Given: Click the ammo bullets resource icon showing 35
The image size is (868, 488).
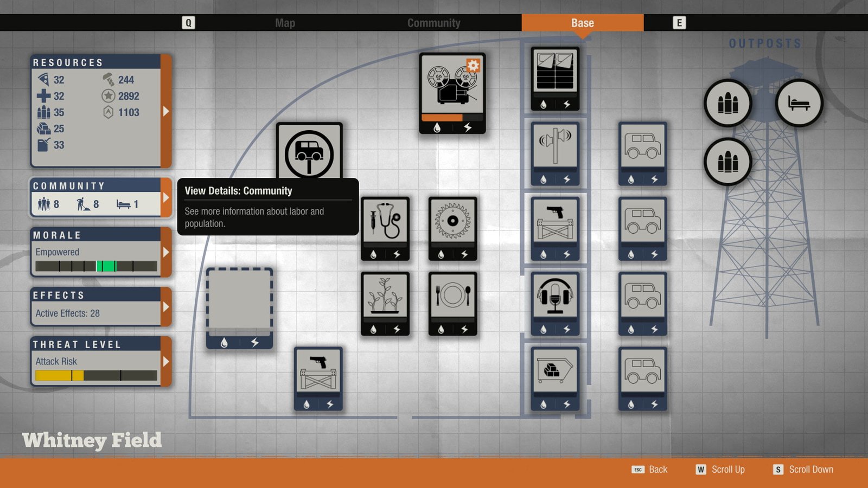Looking at the screenshot, I should pos(44,112).
